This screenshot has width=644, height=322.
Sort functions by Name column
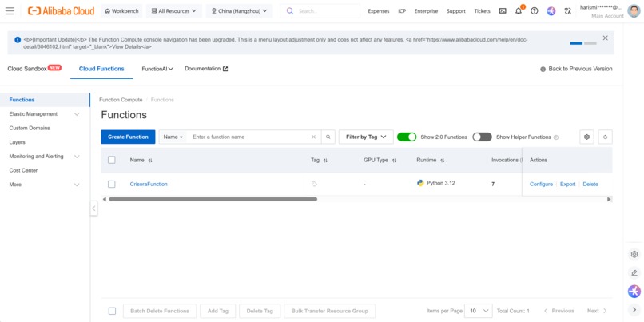150,160
